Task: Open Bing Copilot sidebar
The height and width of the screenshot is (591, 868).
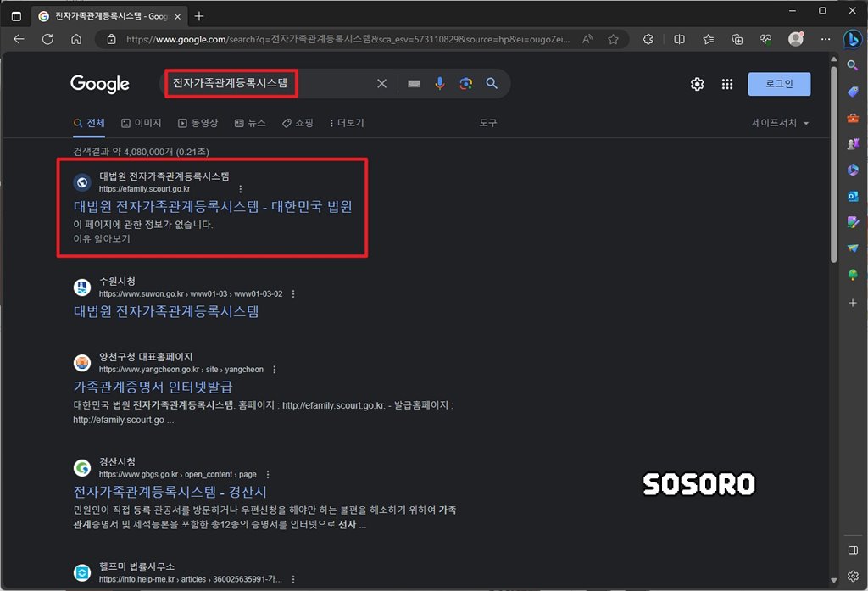Action: tap(853, 39)
